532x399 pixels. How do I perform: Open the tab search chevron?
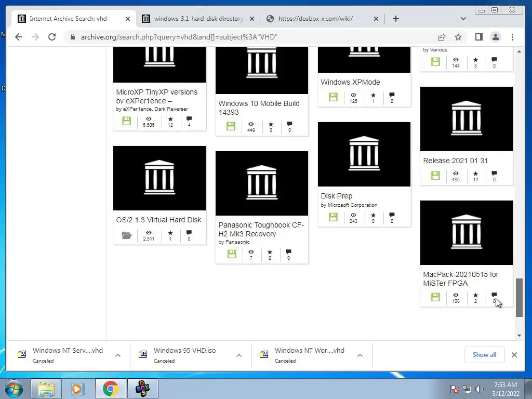coord(463,19)
